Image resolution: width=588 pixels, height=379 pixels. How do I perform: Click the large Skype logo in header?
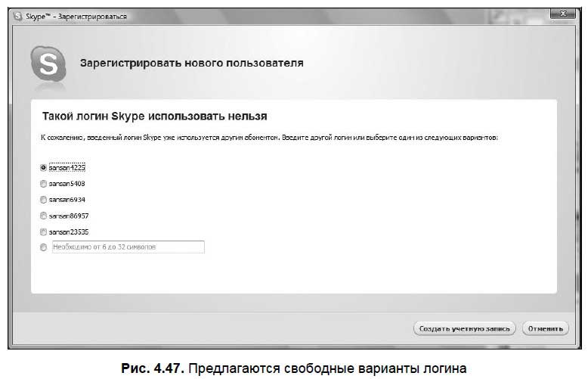48,64
